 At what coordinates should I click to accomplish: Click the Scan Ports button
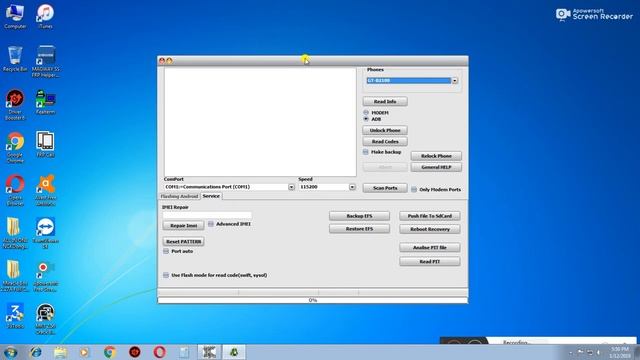point(385,188)
